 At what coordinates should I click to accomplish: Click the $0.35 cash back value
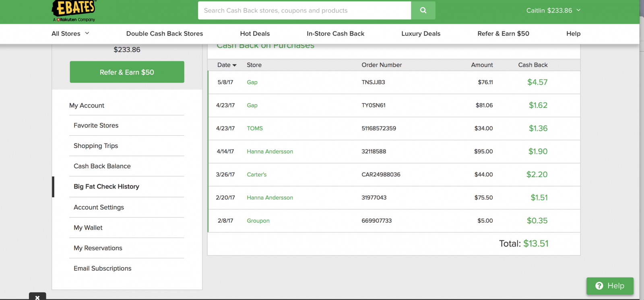537,221
